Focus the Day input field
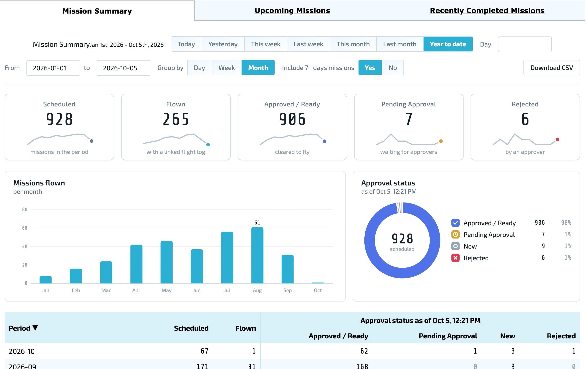 pyautogui.click(x=525, y=44)
